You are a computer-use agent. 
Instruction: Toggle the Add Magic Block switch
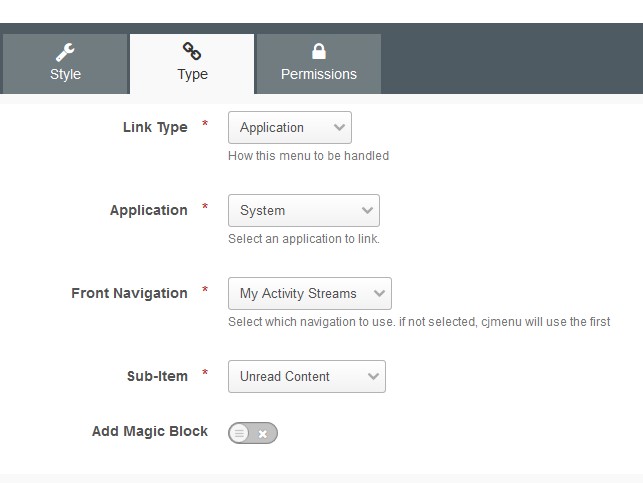click(253, 433)
